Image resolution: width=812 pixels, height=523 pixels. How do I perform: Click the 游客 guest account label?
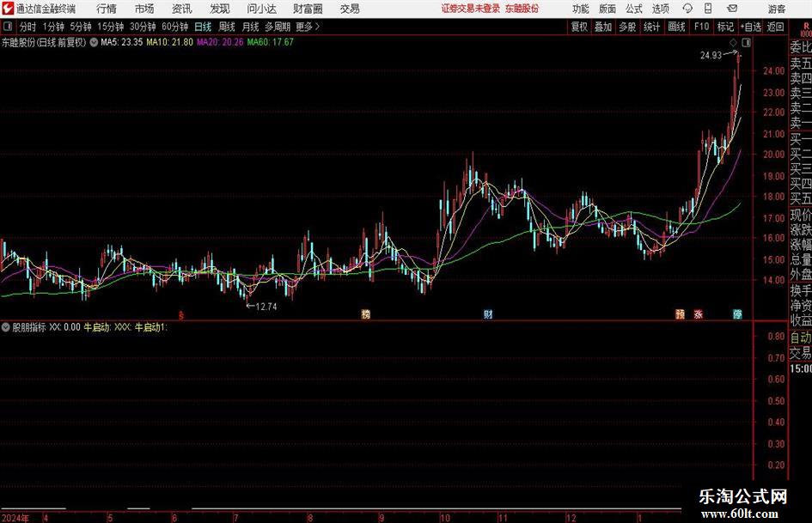(777, 9)
